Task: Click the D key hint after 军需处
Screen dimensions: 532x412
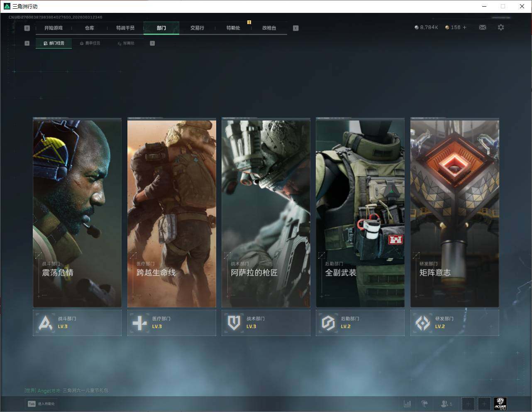Action: click(x=152, y=43)
